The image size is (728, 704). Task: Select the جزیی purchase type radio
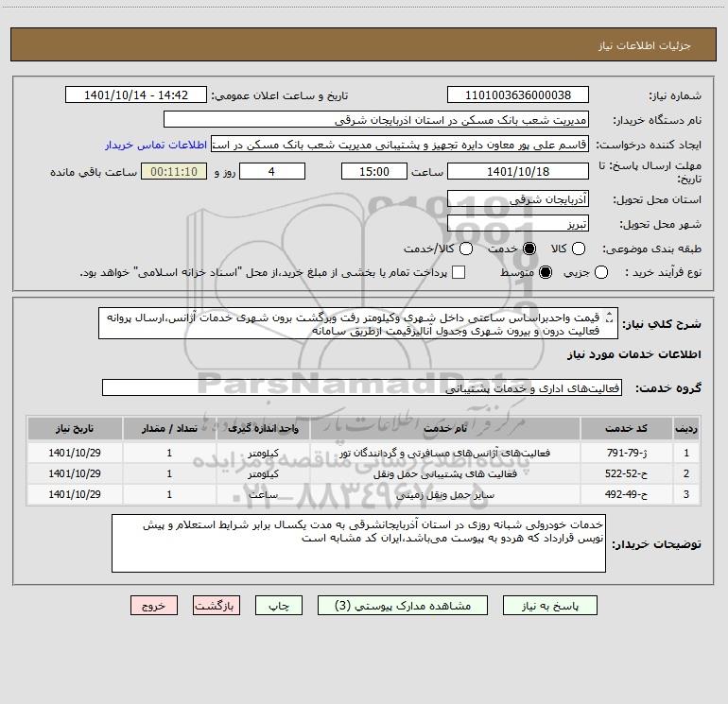click(x=601, y=273)
